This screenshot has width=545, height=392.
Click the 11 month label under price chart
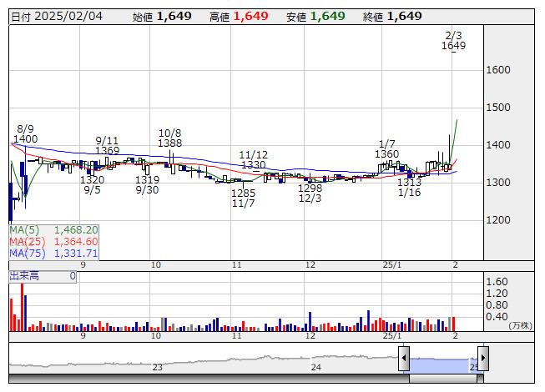(x=237, y=265)
